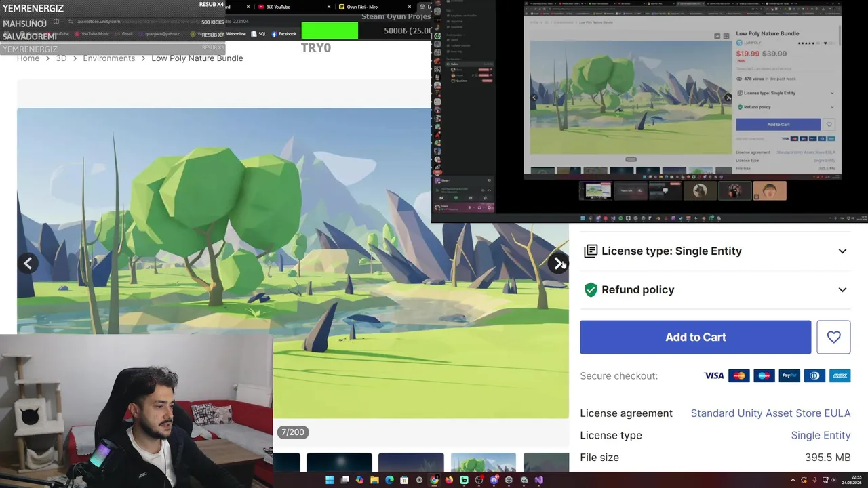Click the 3D breadcrumb link
The height and width of the screenshot is (488, 868).
[x=61, y=58]
